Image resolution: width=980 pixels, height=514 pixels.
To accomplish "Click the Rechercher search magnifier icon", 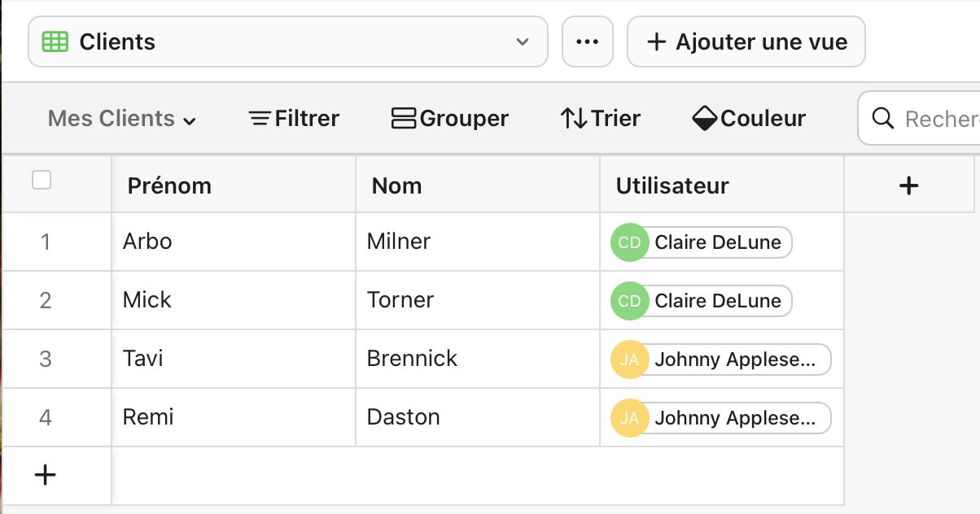I will click(x=884, y=119).
